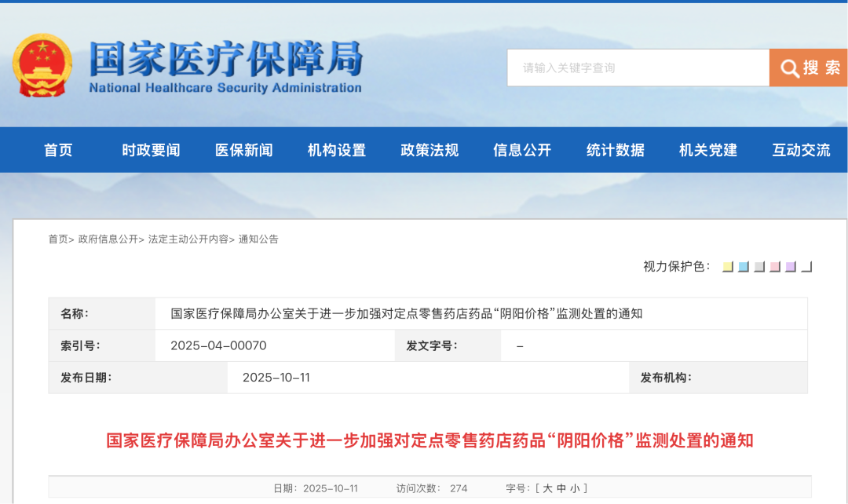The height and width of the screenshot is (504, 848).
Task: Set font size to 大
Action: [547, 488]
